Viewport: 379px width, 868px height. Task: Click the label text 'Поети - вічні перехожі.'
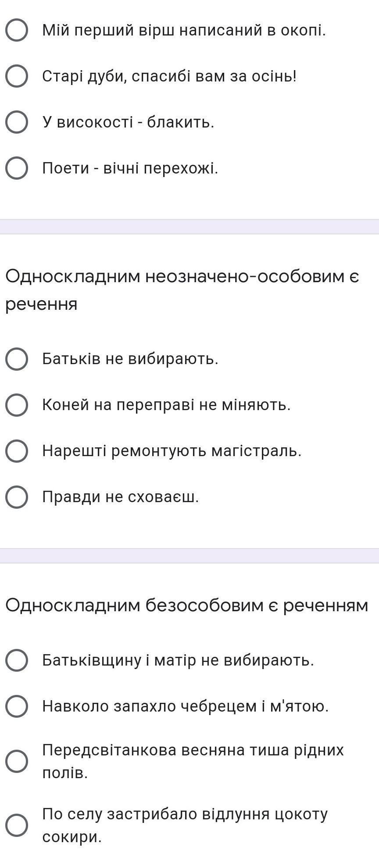point(130,168)
